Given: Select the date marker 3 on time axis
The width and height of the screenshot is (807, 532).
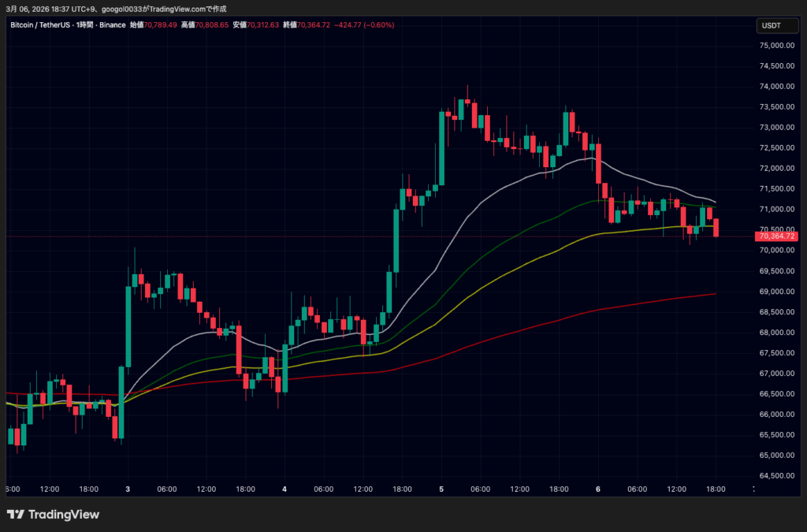Looking at the screenshot, I should coord(128,489).
